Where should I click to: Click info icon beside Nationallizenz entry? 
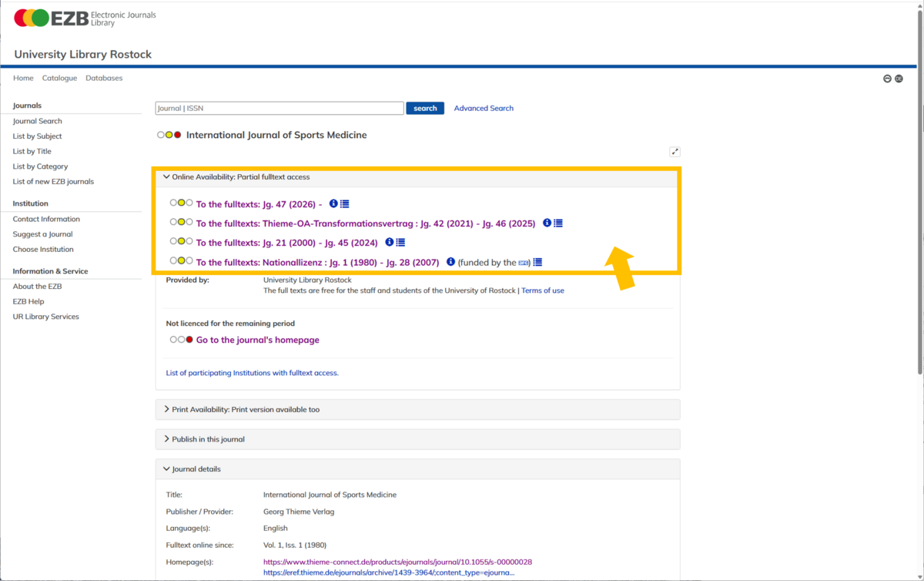tap(450, 262)
